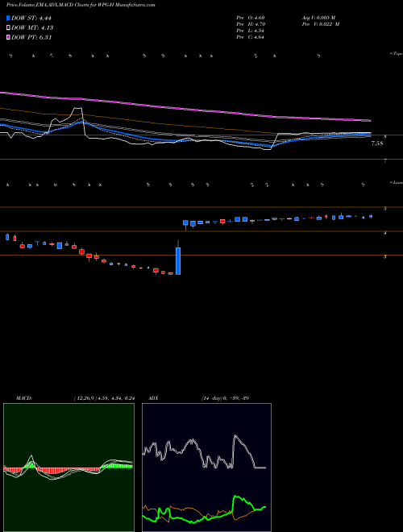Click the blue DOW ST legend square

(x=9, y=18)
